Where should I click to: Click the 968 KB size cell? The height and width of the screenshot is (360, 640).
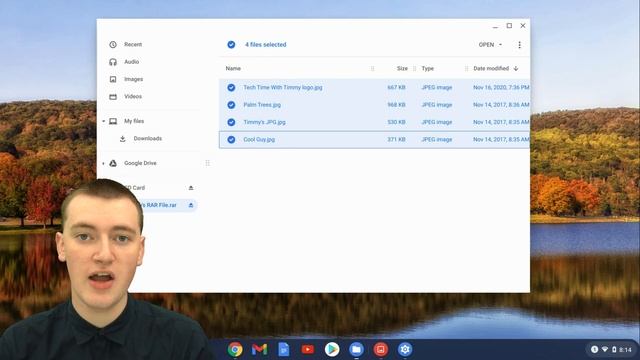click(x=396, y=105)
